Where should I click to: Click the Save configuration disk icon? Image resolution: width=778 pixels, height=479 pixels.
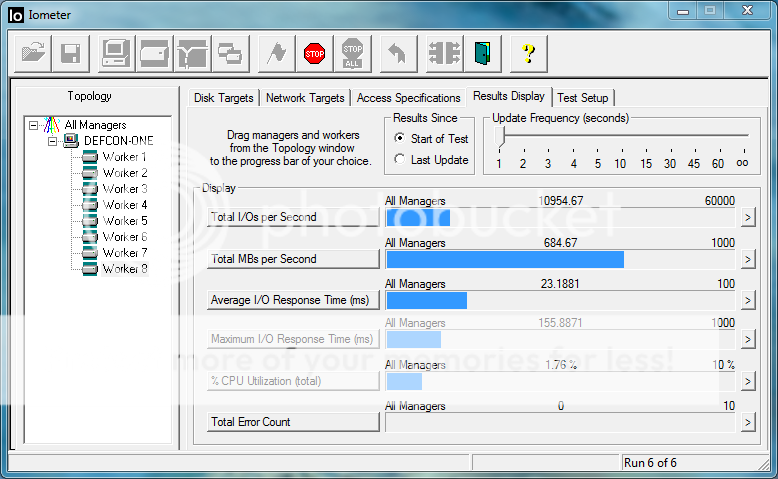tap(70, 53)
